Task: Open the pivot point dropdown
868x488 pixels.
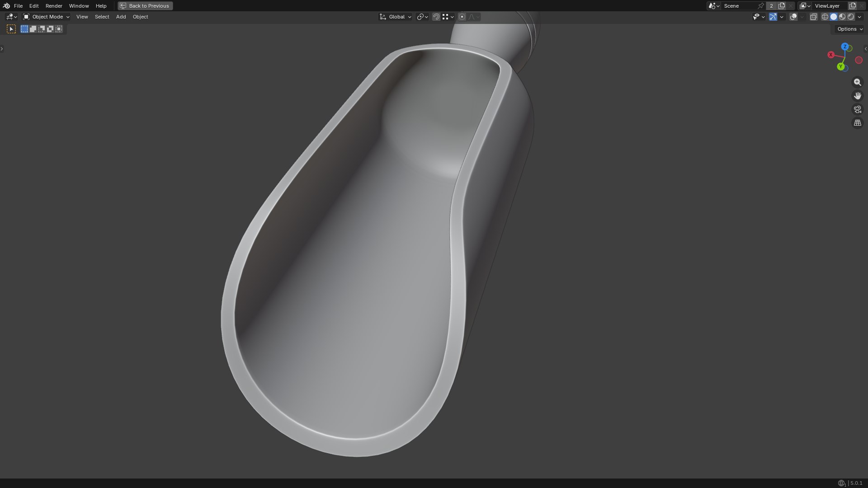Action: tap(422, 17)
